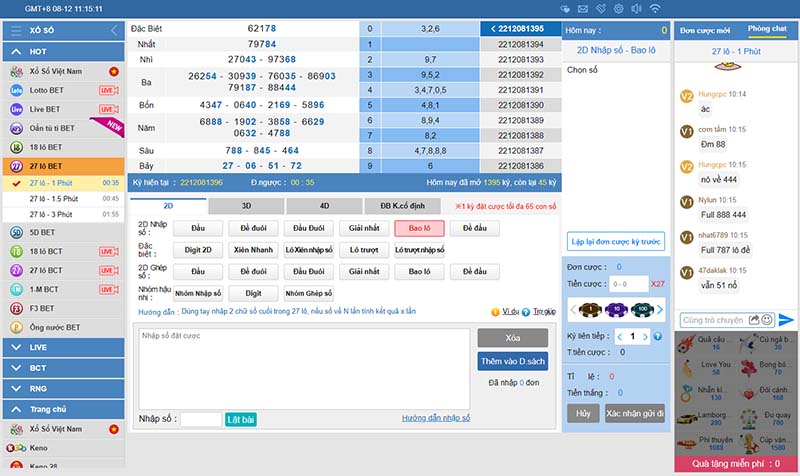Click the Tiền cược amount field
The image size is (800, 476).
click(629, 284)
